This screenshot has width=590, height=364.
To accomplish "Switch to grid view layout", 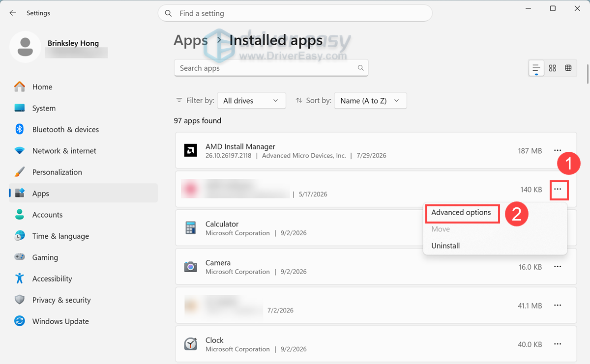I will [x=552, y=68].
